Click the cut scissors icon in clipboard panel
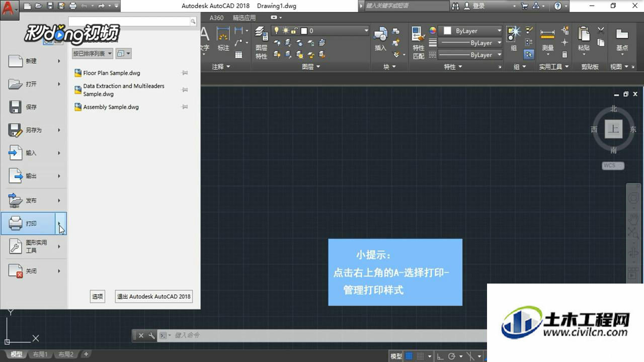 tap(601, 31)
